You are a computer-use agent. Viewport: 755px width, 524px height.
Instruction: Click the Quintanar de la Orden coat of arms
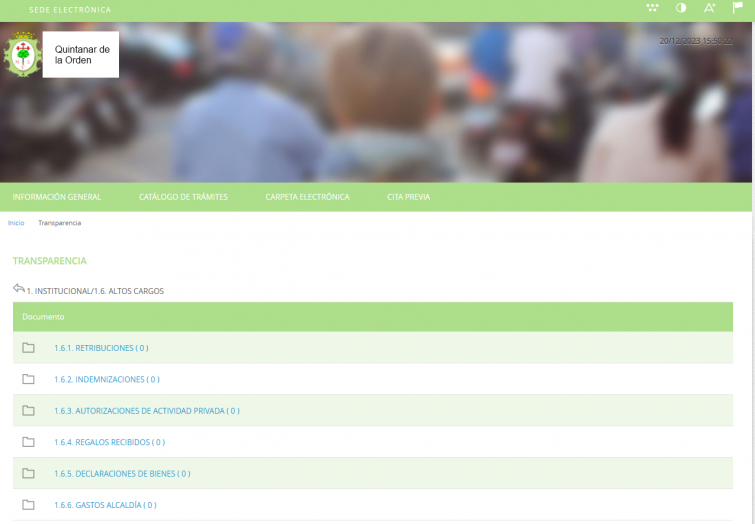tap(20, 54)
